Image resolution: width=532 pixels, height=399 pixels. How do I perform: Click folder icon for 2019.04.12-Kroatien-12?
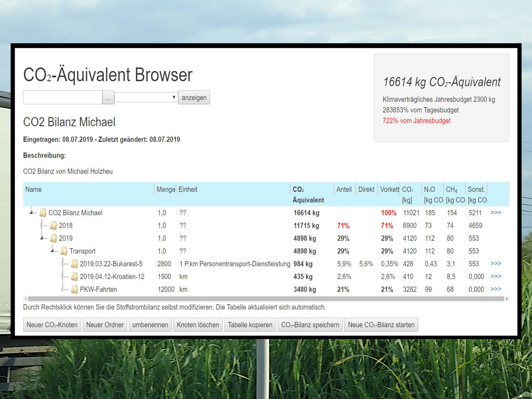[74, 277]
